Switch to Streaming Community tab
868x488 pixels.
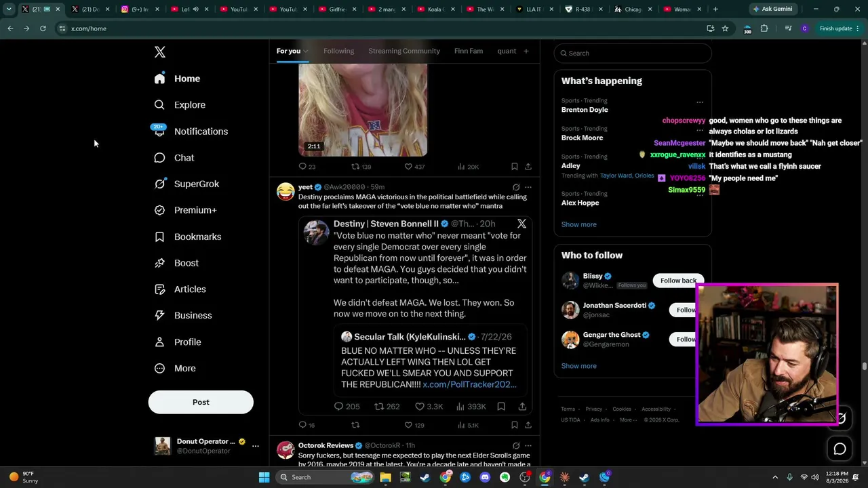pyautogui.click(x=404, y=52)
